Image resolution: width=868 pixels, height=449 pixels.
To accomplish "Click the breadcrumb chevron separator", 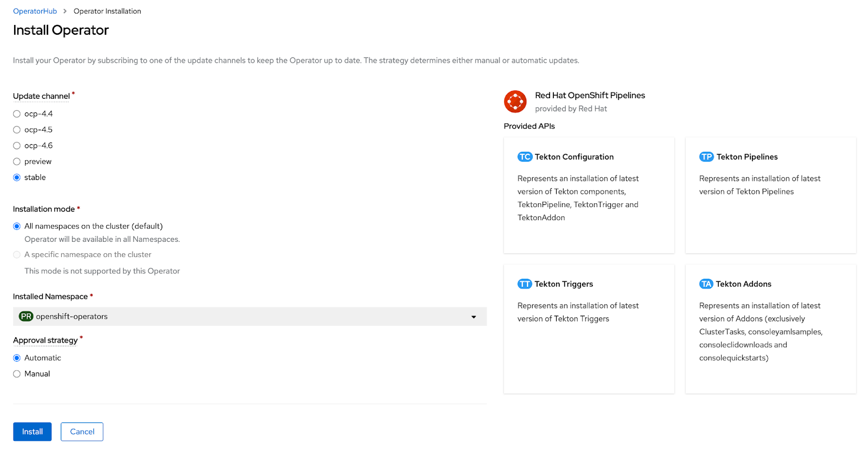I will pos(65,11).
